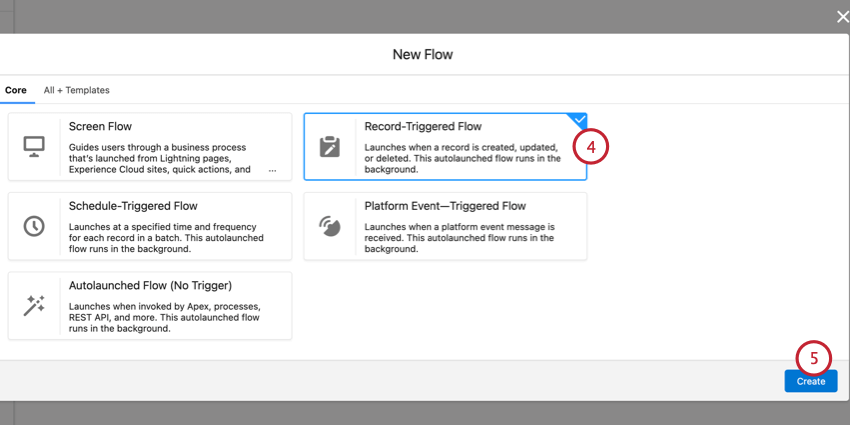The width and height of the screenshot is (850, 425).
Task: Select the Screen Flow title
Action: [100, 127]
